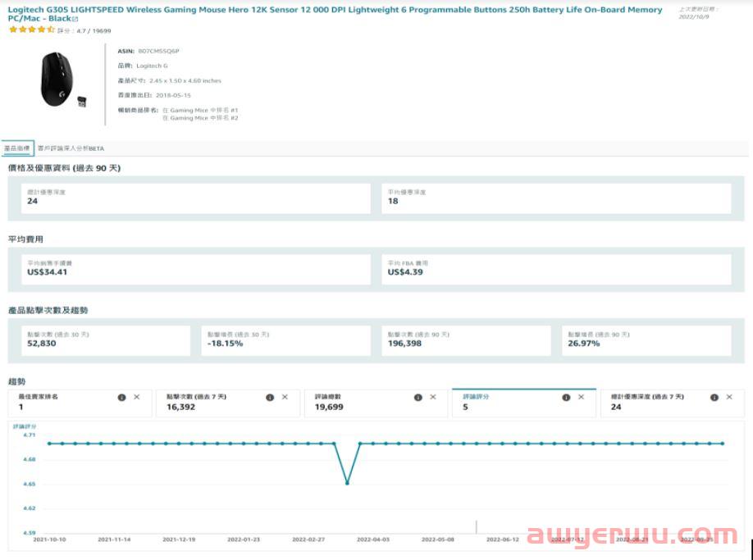Click the rating text "4.7 / 19699"
The image size is (753, 560).
point(94,30)
